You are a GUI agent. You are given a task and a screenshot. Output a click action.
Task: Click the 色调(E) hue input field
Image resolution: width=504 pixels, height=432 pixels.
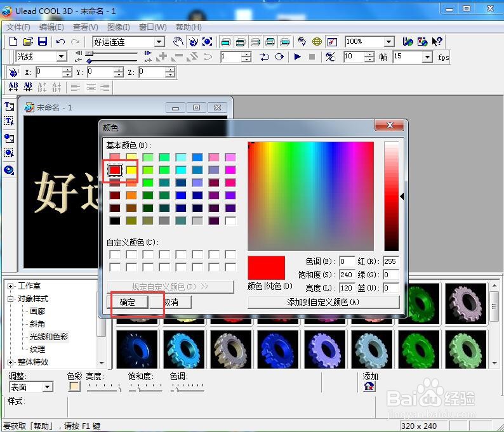click(347, 261)
